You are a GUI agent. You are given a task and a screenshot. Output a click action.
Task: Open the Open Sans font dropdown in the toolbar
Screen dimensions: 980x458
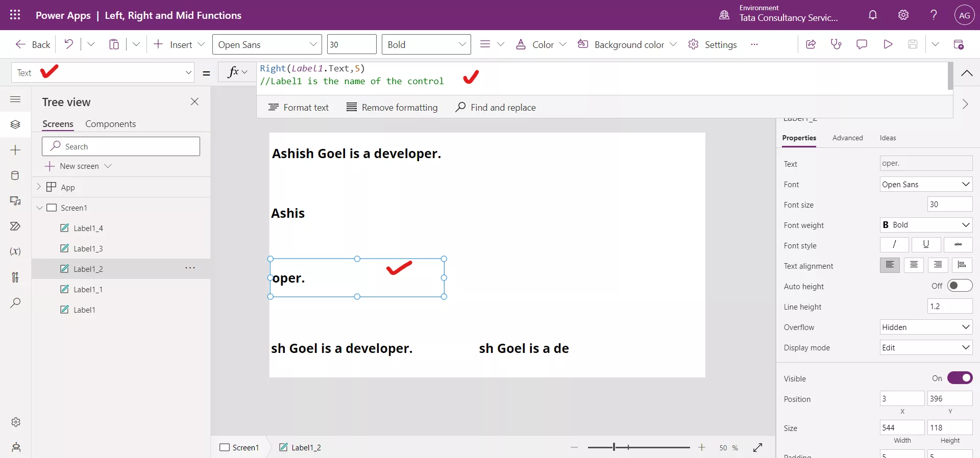pos(267,44)
